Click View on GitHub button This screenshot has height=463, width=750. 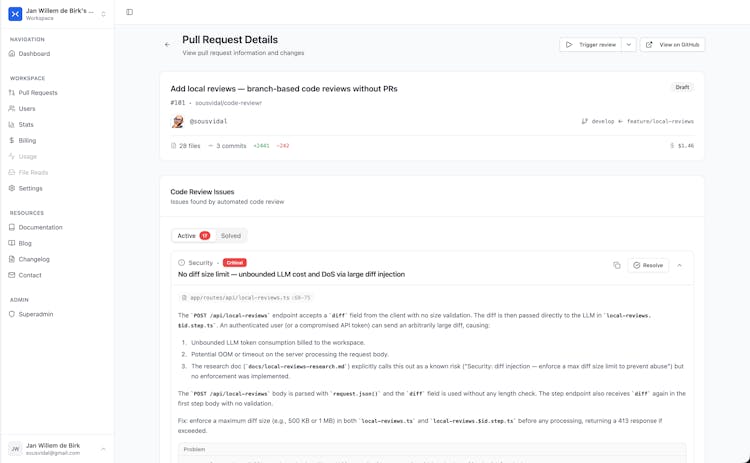[673, 45]
